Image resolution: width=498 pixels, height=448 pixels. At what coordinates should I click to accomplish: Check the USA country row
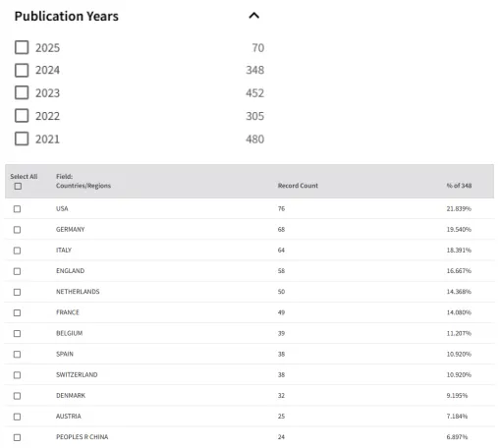[17, 209]
